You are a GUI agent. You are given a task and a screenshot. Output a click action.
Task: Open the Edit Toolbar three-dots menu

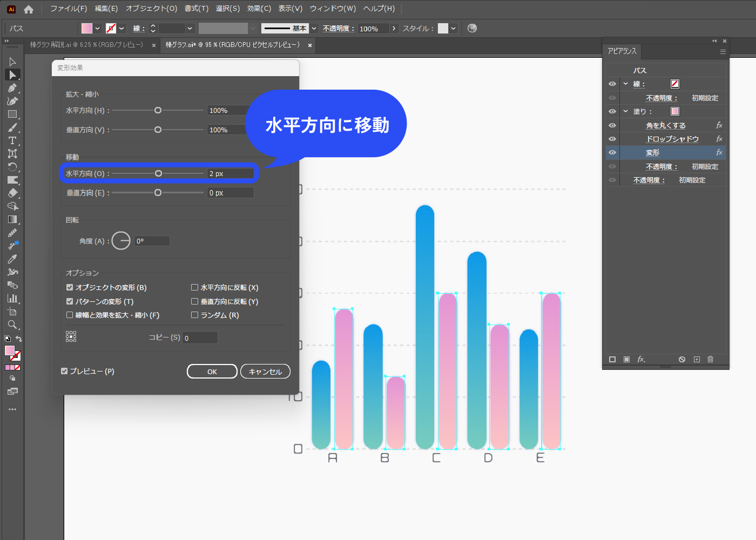coord(12,409)
